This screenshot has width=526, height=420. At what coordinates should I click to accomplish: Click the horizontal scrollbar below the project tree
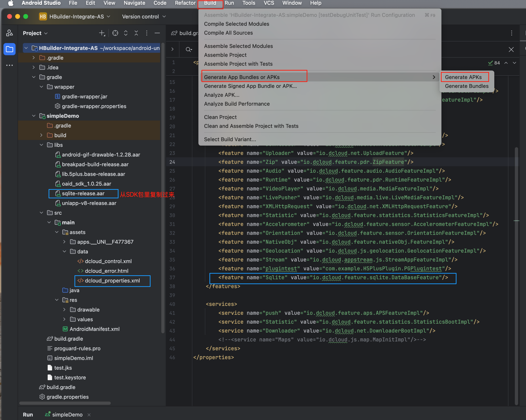click(x=65, y=403)
